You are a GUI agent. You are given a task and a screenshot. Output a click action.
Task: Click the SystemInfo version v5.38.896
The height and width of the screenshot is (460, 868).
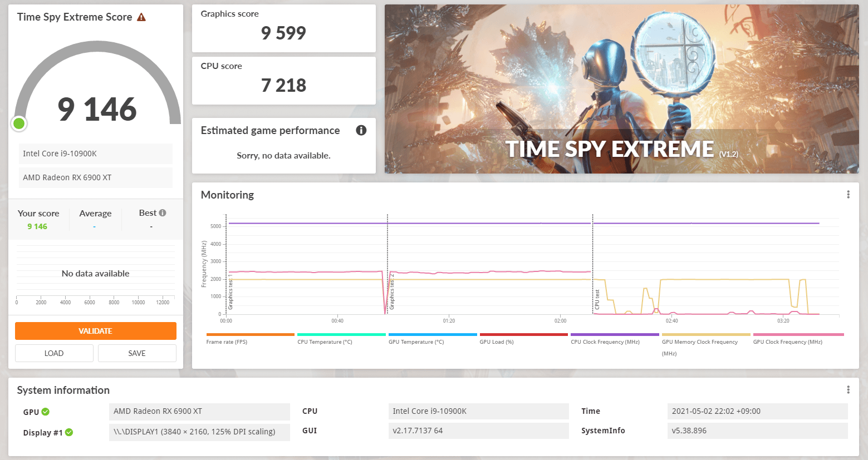pos(757,431)
